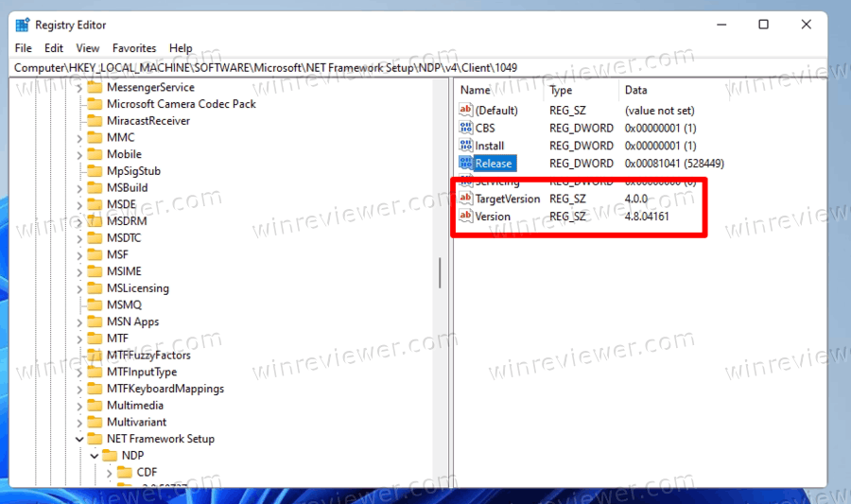Click the Release DWORD value icon
This screenshot has height=504, width=851.
[x=465, y=164]
